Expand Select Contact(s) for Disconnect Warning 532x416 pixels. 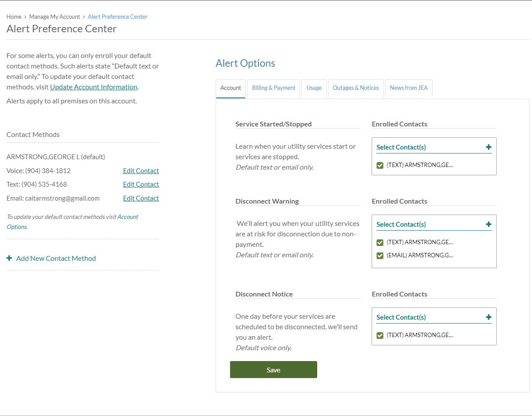coord(488,225)
